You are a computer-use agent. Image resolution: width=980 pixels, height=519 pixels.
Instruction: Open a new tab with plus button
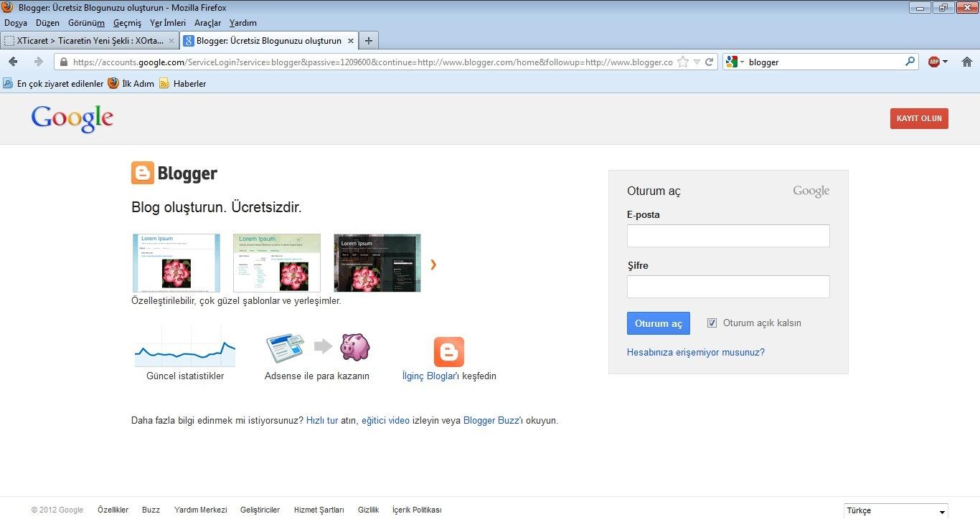pos(369,41)
